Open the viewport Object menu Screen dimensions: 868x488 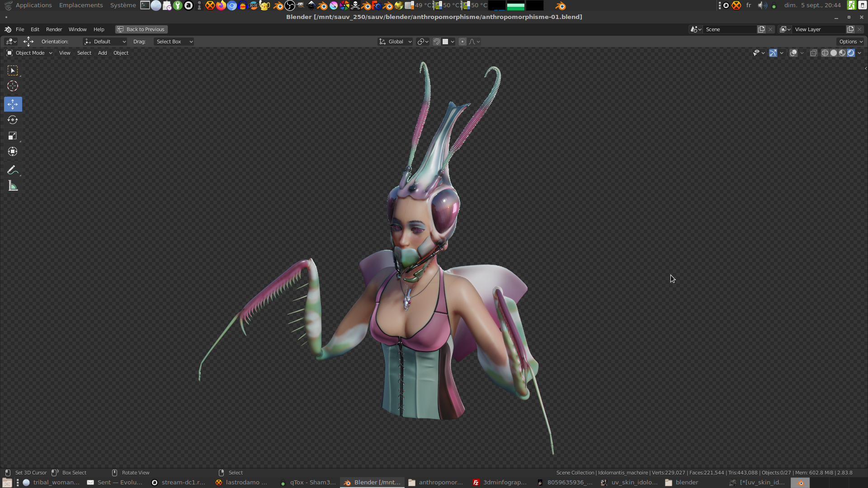point(121,53)
